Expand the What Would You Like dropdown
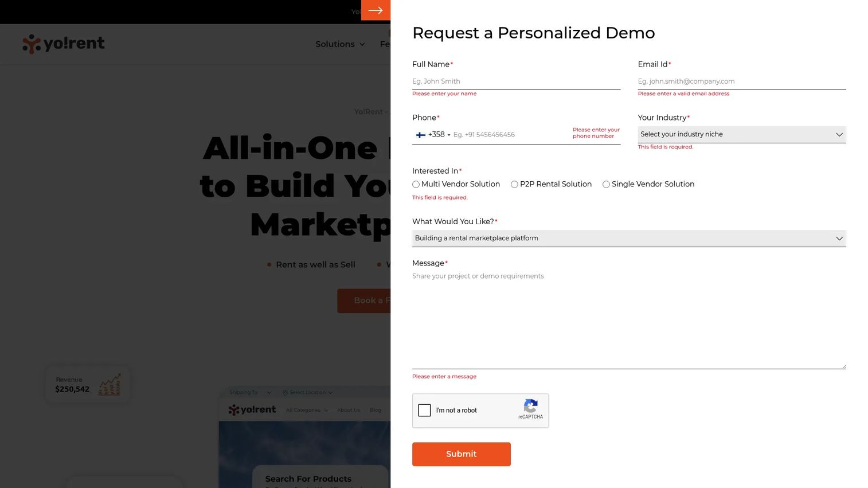868x488 pixels. tap(629, 239)
